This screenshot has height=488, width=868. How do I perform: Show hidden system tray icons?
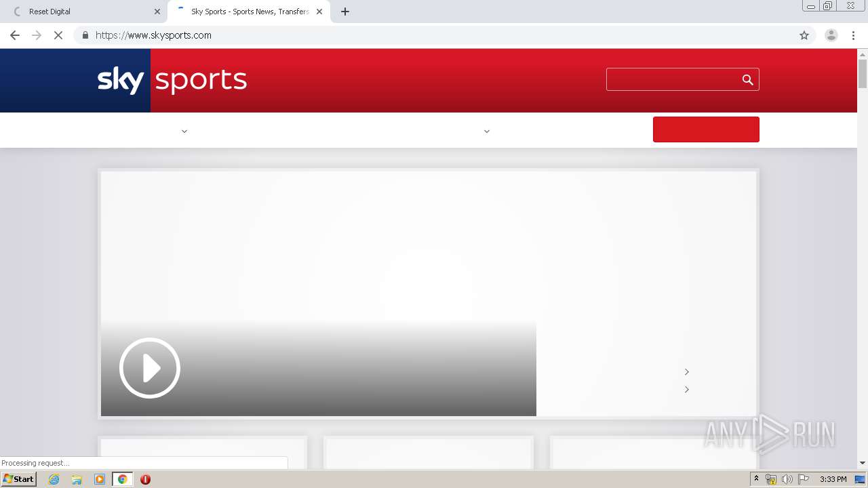(756, 479)
